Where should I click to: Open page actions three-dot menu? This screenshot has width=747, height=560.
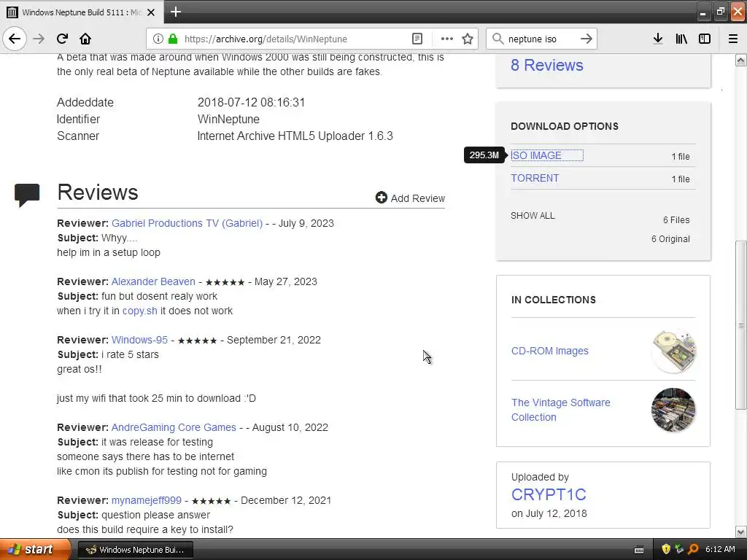coord(447,39)
